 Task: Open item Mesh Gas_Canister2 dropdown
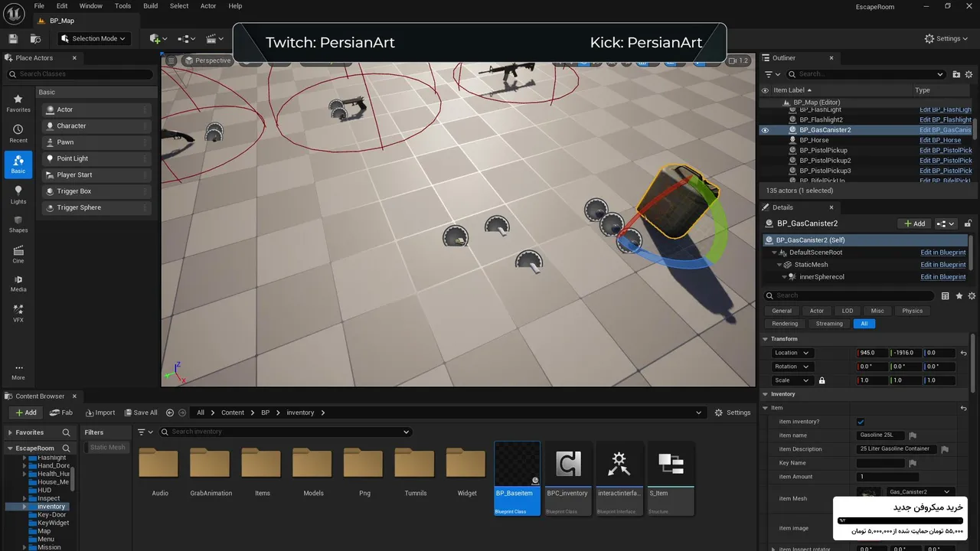point(920,492)
